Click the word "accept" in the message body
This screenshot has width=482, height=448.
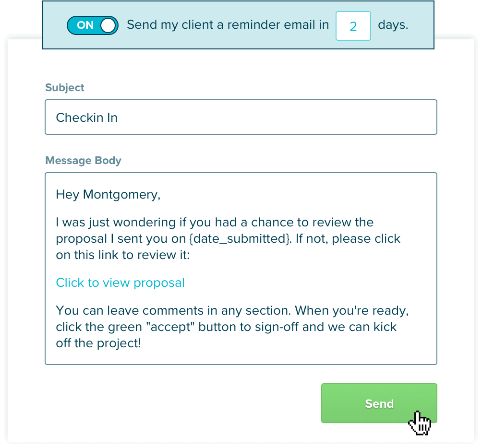170,327
